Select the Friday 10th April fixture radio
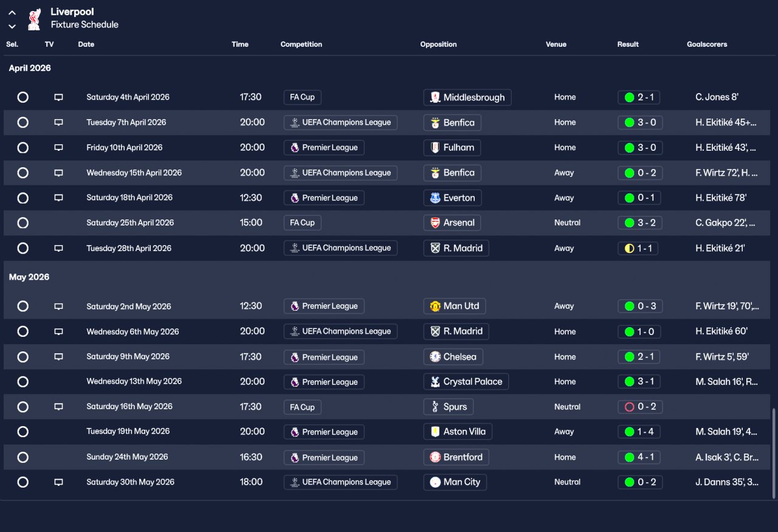778x532 pixels. (x=22, y=148)
